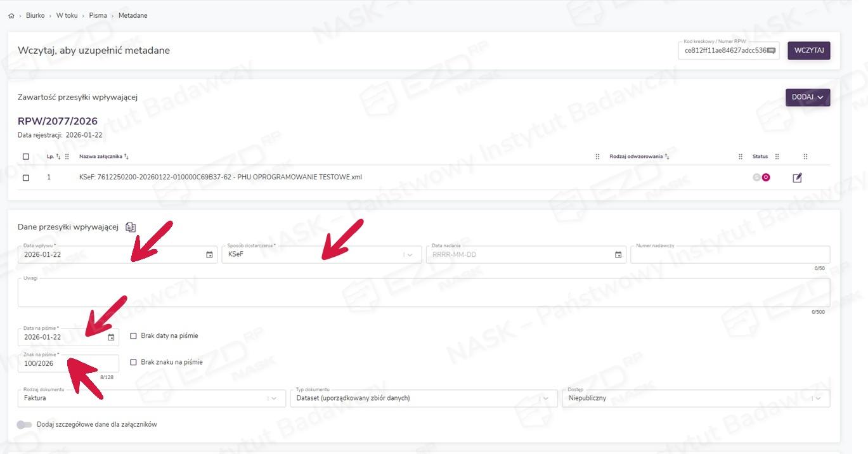The height and width of the screenshot is (454, 868).
Task: Check the Brak znaku na piśmie checkbox
Action: tap(133, 363)
